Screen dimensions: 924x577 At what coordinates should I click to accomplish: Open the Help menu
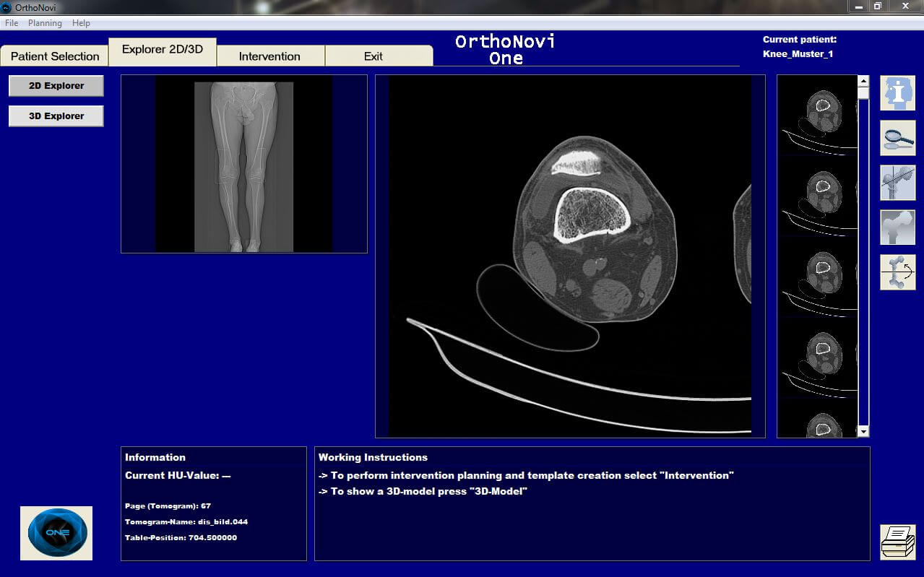[x=81, y=23]
